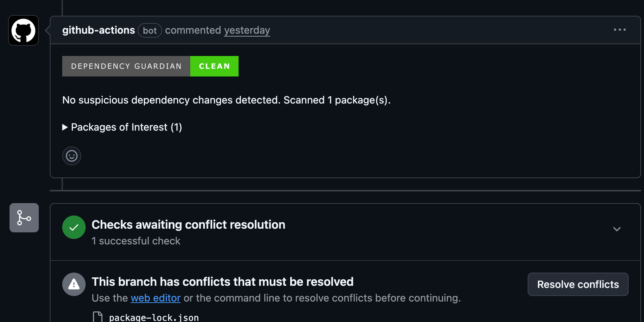Click the DEPENDENCY GUARDIAN gray swatch area

pyautogui.click(x=126, y=66)
